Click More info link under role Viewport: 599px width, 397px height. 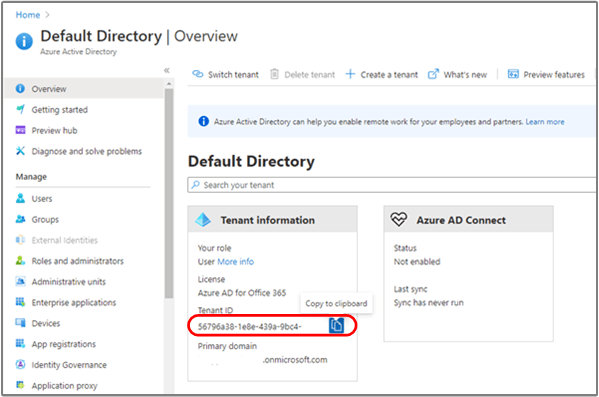coord(235,262)
